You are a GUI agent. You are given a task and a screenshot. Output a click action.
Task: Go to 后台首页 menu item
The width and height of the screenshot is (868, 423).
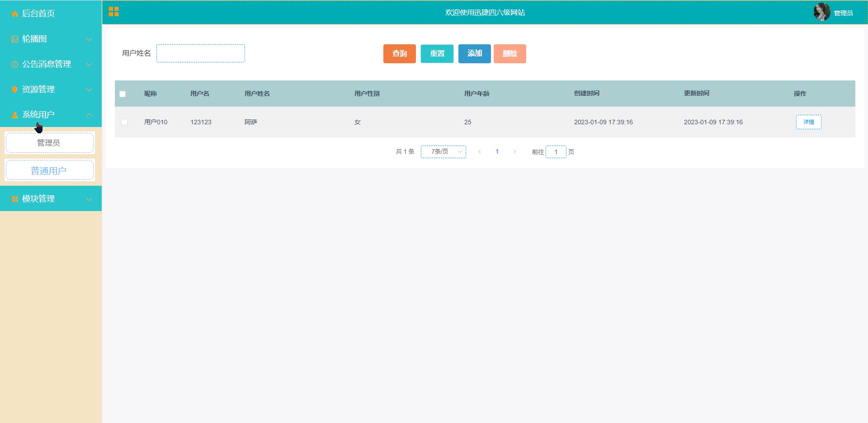pos(51,13)
